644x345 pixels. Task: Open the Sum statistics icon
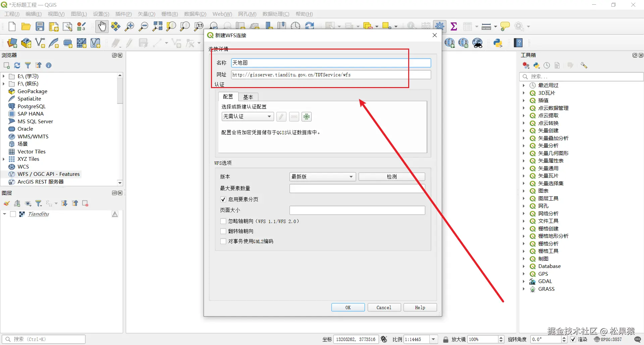click(454, 26)
